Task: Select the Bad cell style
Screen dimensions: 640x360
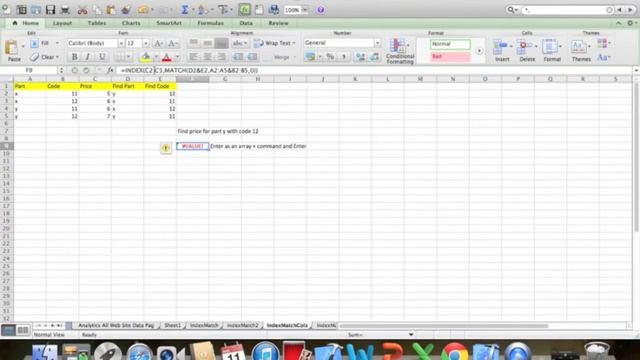Action: click(x=450, y=56)
